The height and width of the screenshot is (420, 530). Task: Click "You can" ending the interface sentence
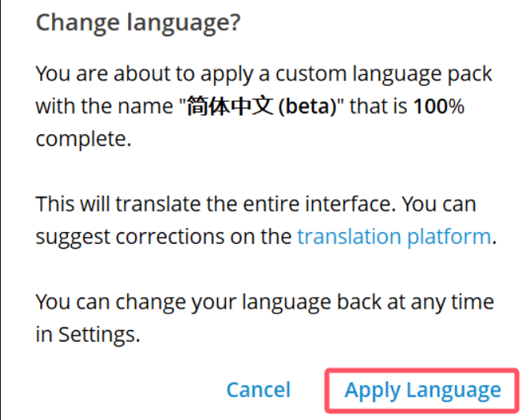tap(449, 204)
